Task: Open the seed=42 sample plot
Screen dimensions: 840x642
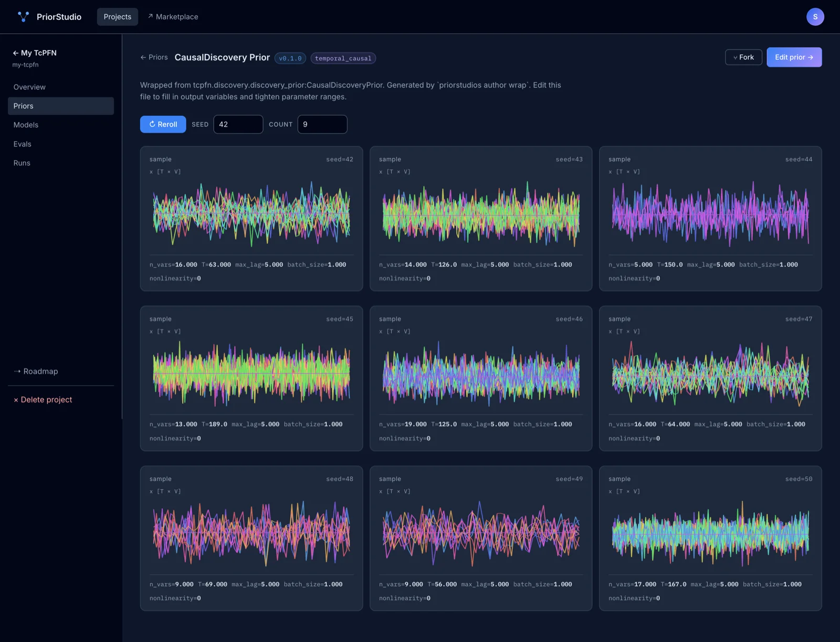Action: tap(251, 214)
